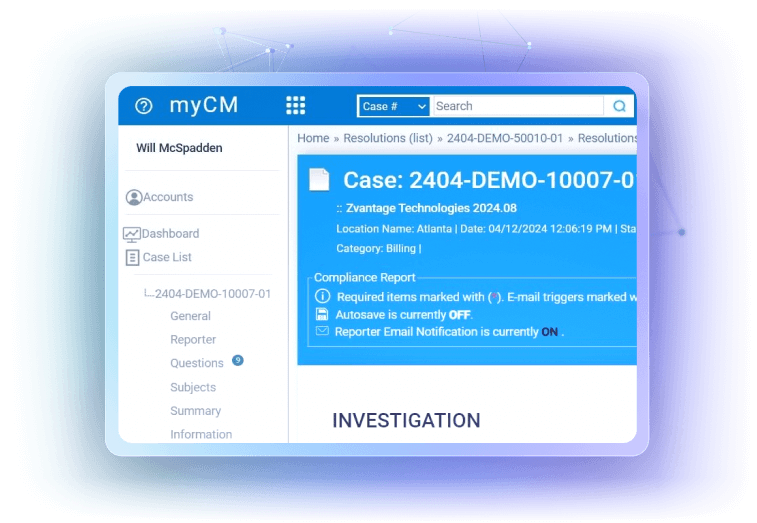
Task: Click the Reporter Email envelope icon
Action: click(322, 331)
